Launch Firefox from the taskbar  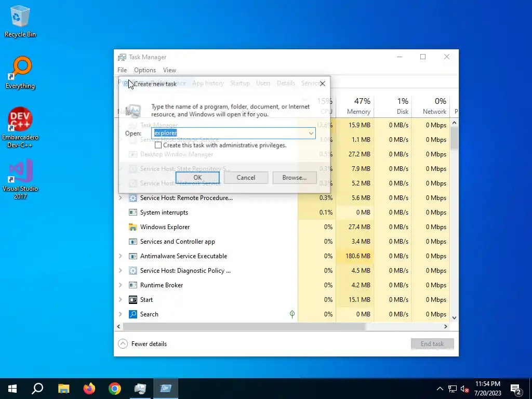[89, 389]
